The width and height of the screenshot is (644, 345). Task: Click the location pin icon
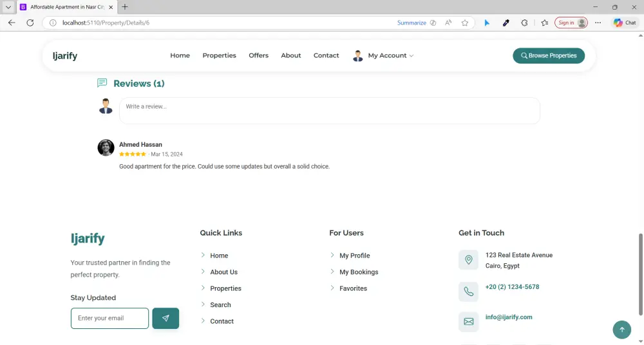coord(469,259)
